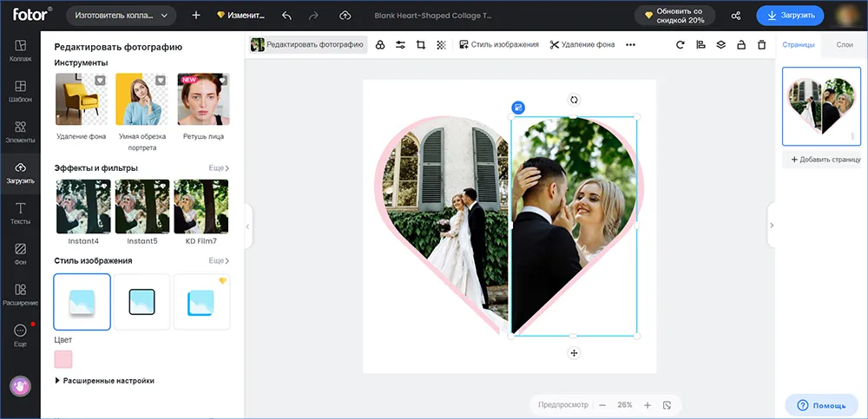The height and width of the screenshot is (419, 868).
Task: Click Обновить со скидкой 20% button
Action: pos(674,16)
